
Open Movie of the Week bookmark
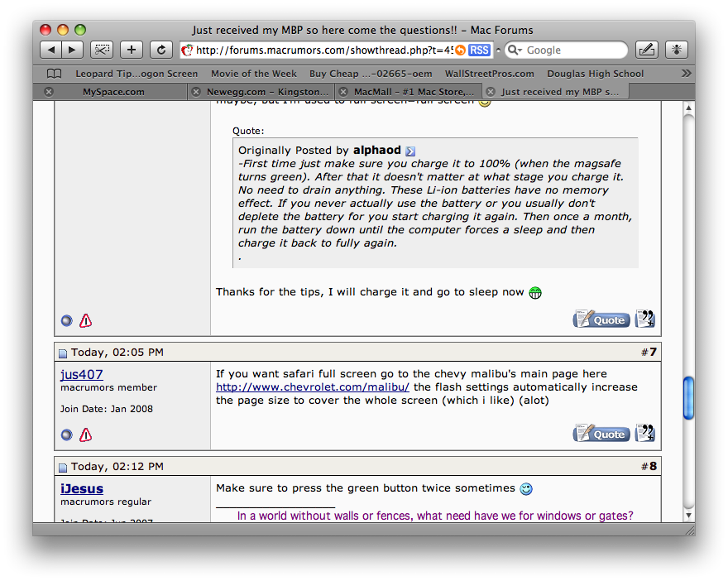[x=253, y=74]
